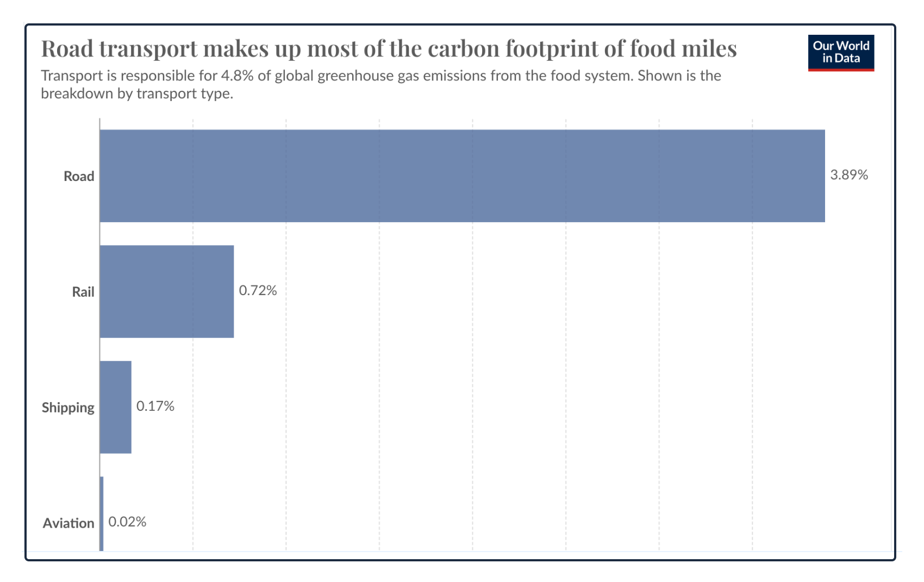The width and height of the screenshot is (924, 582).
Task: Select the 0.72% value label
Action: (x=258, y=290)
